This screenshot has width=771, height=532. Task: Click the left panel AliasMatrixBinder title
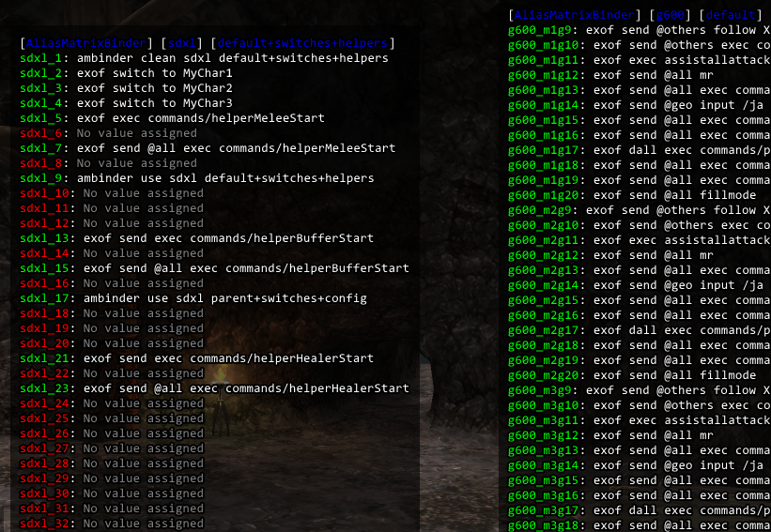click(86, 43)
